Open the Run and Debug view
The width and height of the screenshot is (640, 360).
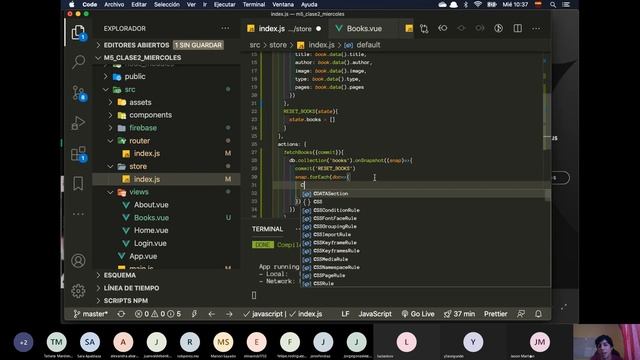(x=78, y=122)
